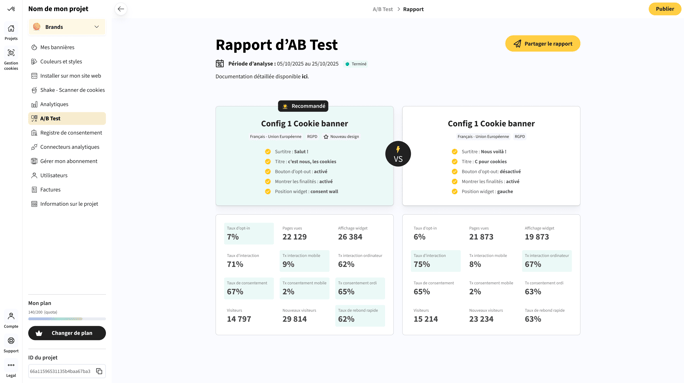This screenshot has width=684, height=383.
Task: Click the 23 234 nouveaux visiteurs value
Action: tap(481, 319)
